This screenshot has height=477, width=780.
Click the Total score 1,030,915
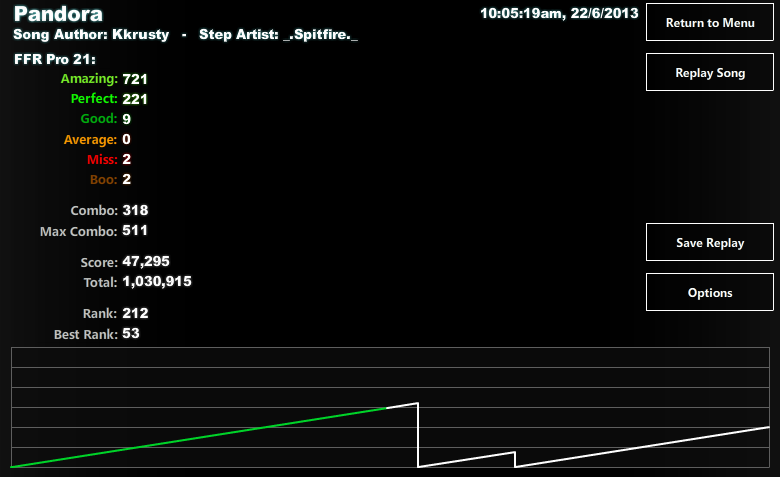tap(157, 282)
